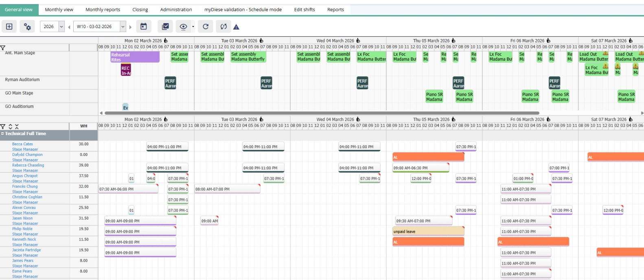Open the calendar date picker icon
Image resolution: width=644 pixels, height=280 pixels.
tap(144, 27)
